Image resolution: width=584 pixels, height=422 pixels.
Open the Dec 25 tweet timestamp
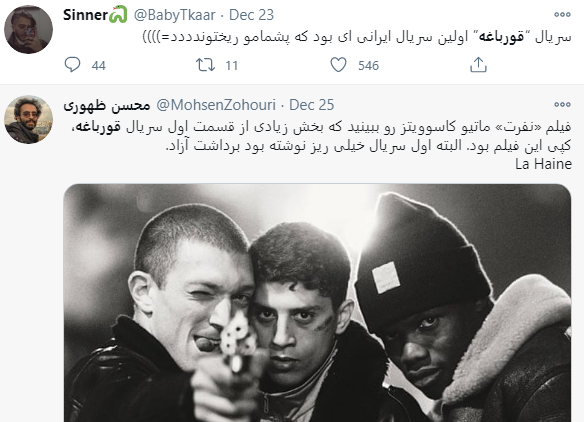[312, 105]
